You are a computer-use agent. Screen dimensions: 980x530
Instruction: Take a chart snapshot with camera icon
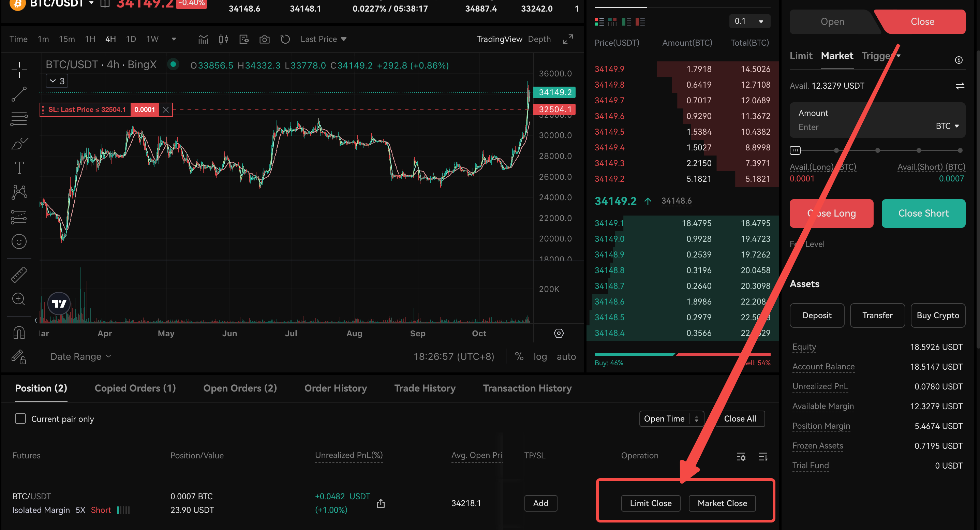(x=264, y=39)
